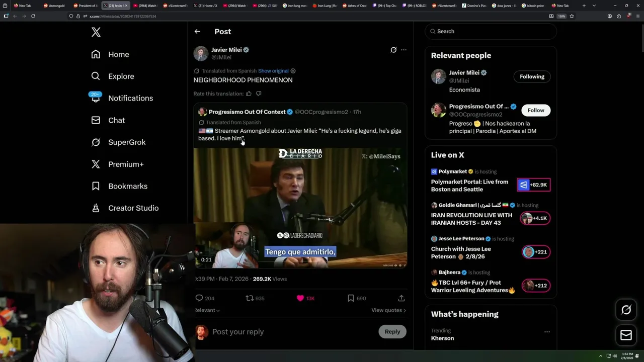Join the Polymarket Portal live space

(x=469, y=186)
